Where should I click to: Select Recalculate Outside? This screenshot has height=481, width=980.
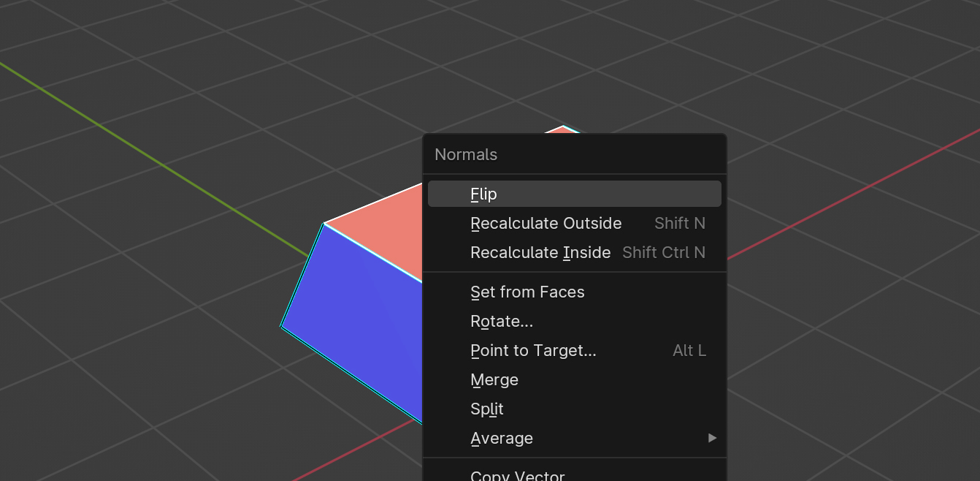click(x=574, y=223)
